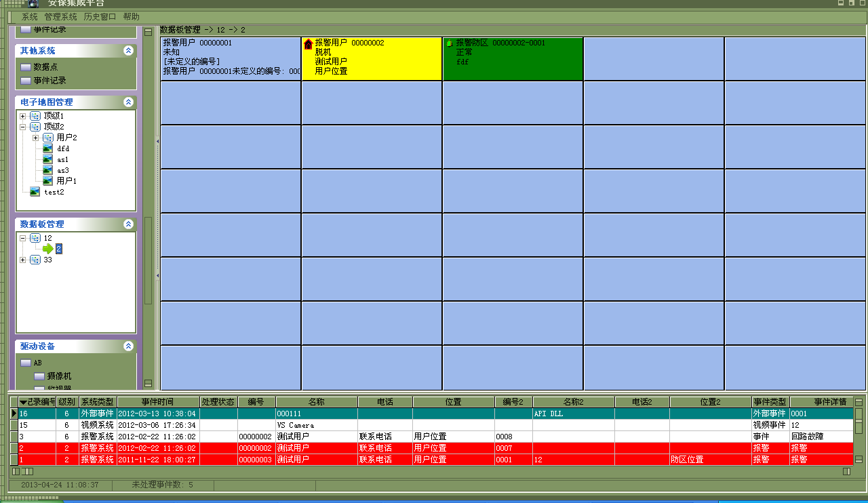This screenshot has height=503, width=868.
Task: Open the 帮助 menu
Action: 132,16
